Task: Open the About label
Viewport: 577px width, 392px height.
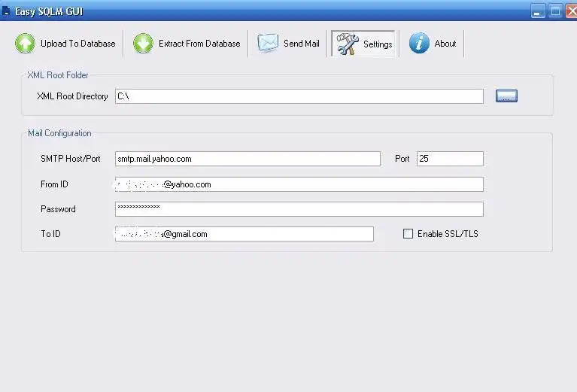Action: [445, 44]
